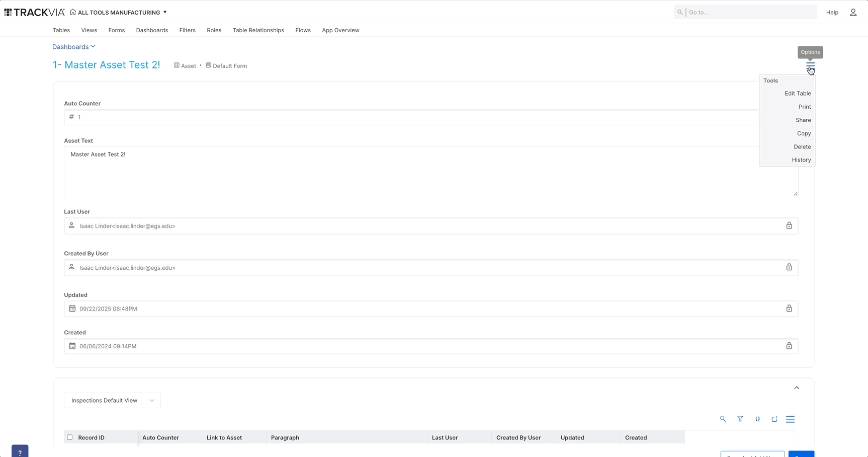
Task: Open the All Tools Manufacturing app switcher
Action: tap(119, 13)
